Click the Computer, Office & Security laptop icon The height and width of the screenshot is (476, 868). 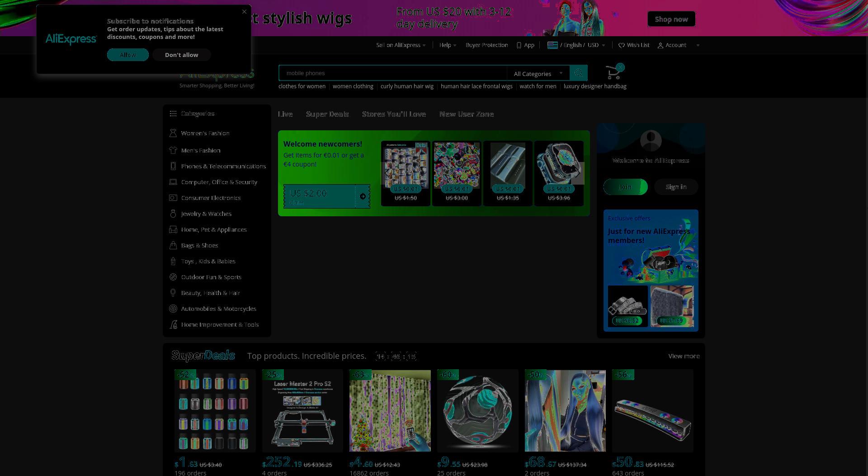(173, 182)
